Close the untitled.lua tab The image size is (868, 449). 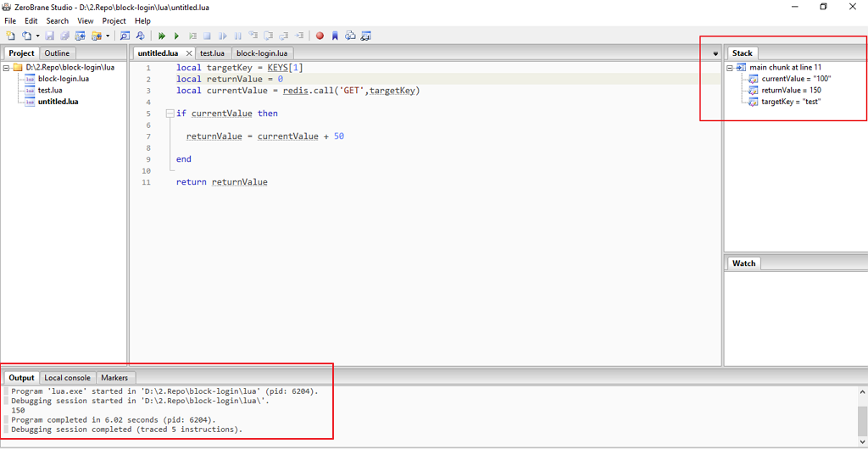(189, 53)
